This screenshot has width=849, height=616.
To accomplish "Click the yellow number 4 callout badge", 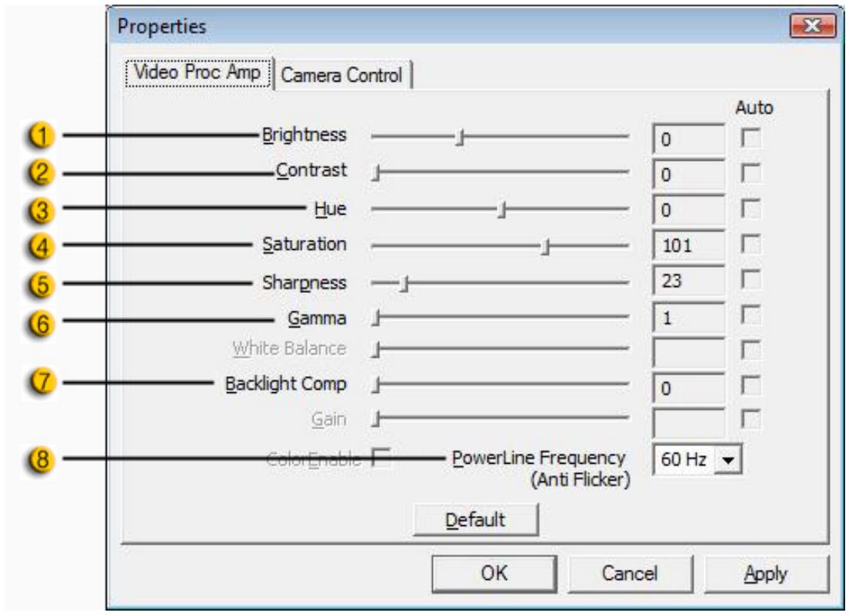I will [x=42, y=247].
